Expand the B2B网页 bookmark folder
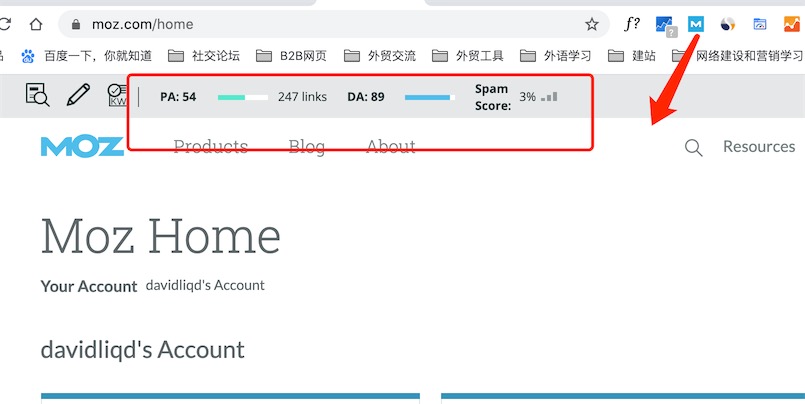The image size is (805, 404). point(291,56)
